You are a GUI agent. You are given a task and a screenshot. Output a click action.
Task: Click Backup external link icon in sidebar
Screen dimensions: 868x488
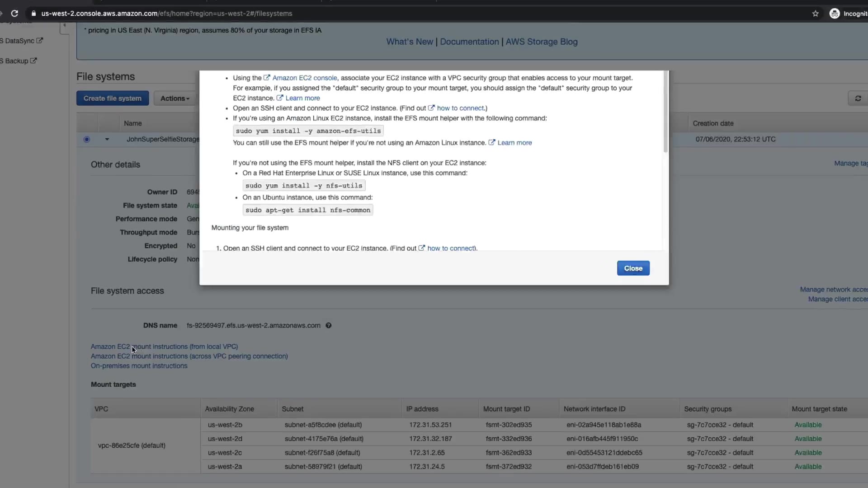click(33, 61)
